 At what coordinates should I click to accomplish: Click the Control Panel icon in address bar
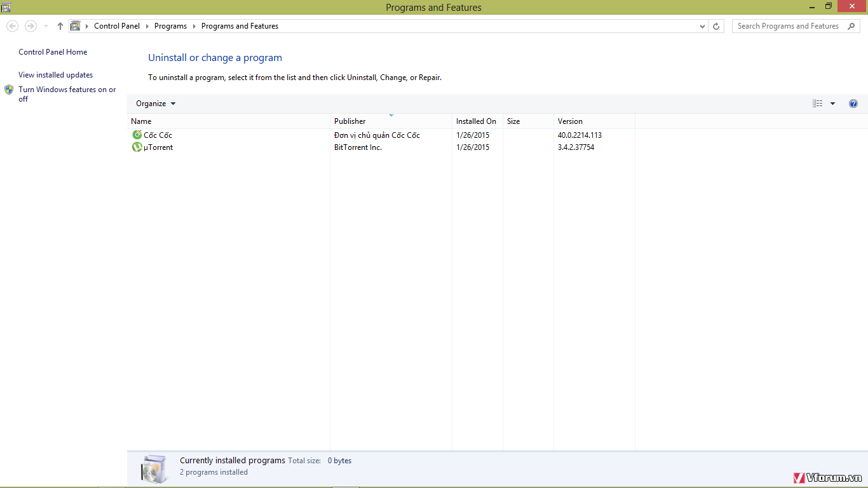(76, 26)
